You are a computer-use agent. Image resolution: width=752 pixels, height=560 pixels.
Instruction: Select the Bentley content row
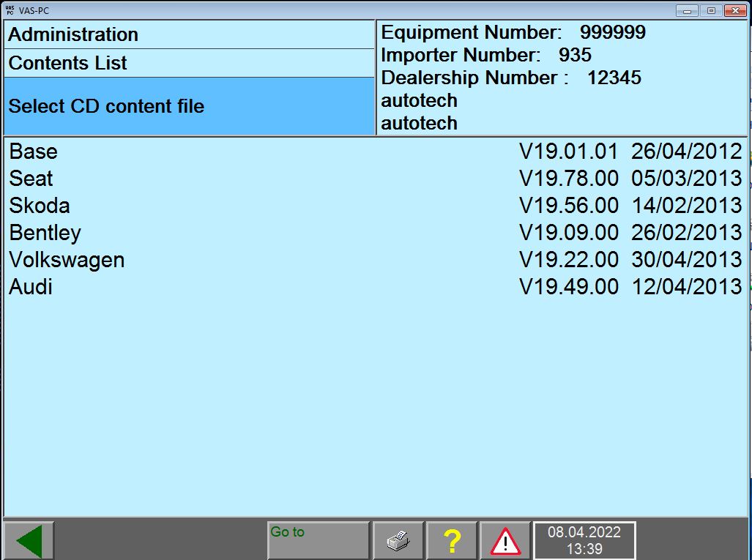coord(376,233)
